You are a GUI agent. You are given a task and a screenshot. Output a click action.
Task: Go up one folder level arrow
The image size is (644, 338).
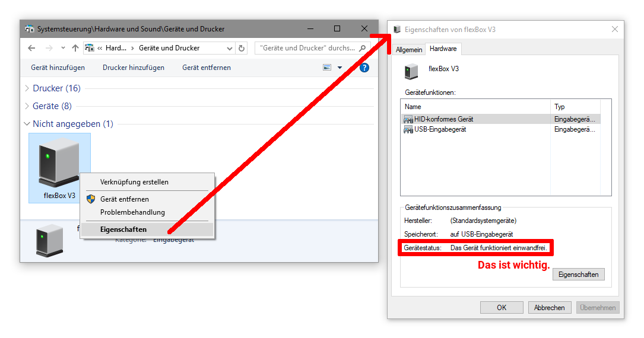coord(75,48)
